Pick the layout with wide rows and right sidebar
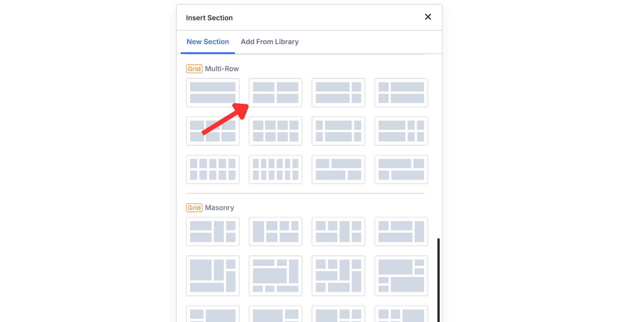This screenshot has width=644, height=322. coord(338,93)
